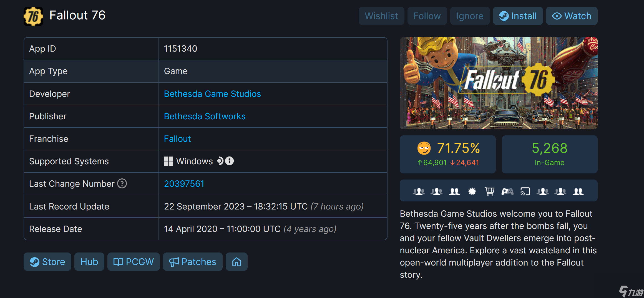The image size is (644, 298).
Task: Open the Bethesda Softworks publisher link
Action: pyautogui.click(x=205, y=116)
